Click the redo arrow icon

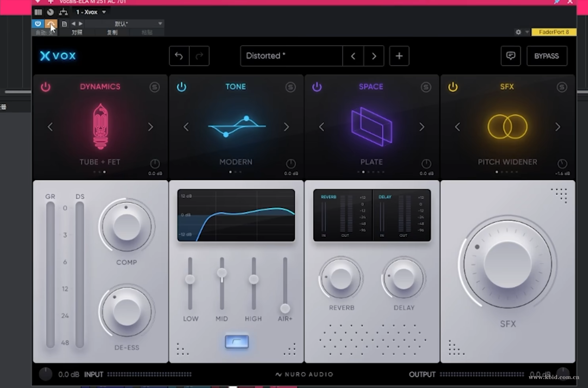[x=199, y=56]
